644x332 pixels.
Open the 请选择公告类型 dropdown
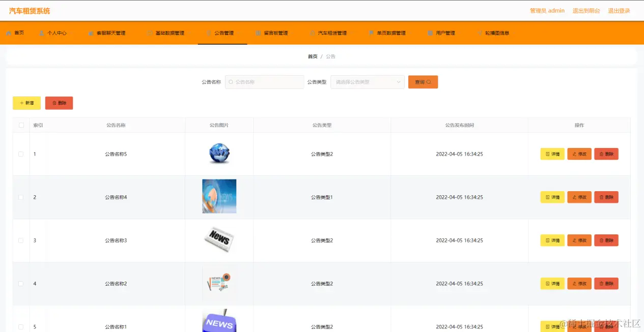coord(367,82)
